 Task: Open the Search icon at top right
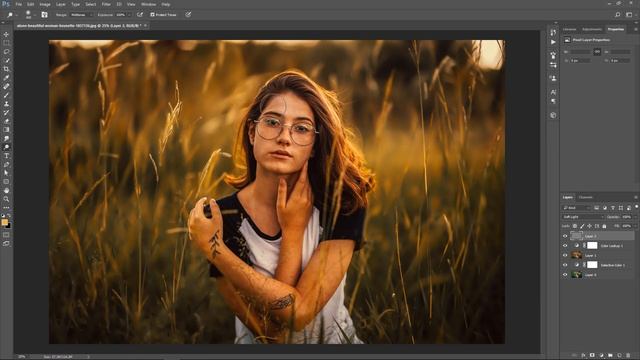point(618,15)
